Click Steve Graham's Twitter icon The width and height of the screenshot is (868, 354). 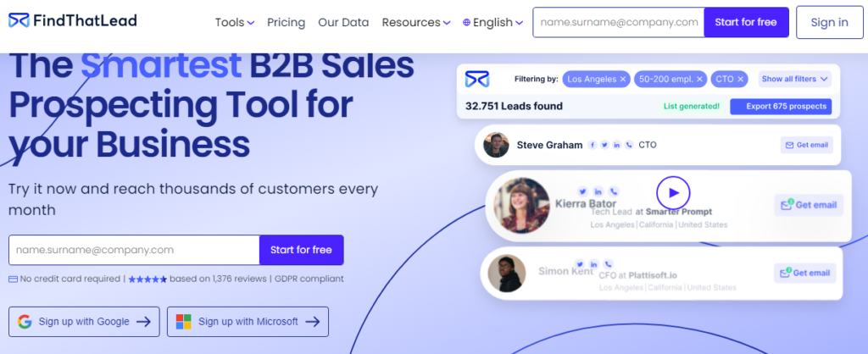pyautogui.click(x=604, y=145)
